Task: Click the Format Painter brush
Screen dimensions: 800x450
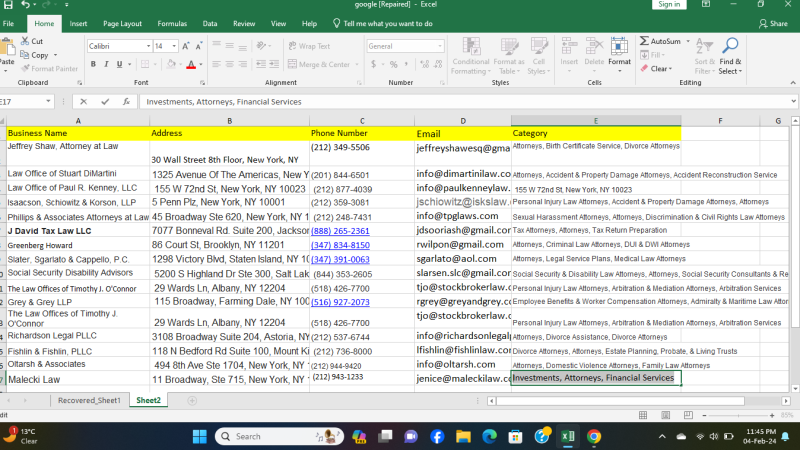Action: coord(25,68)
